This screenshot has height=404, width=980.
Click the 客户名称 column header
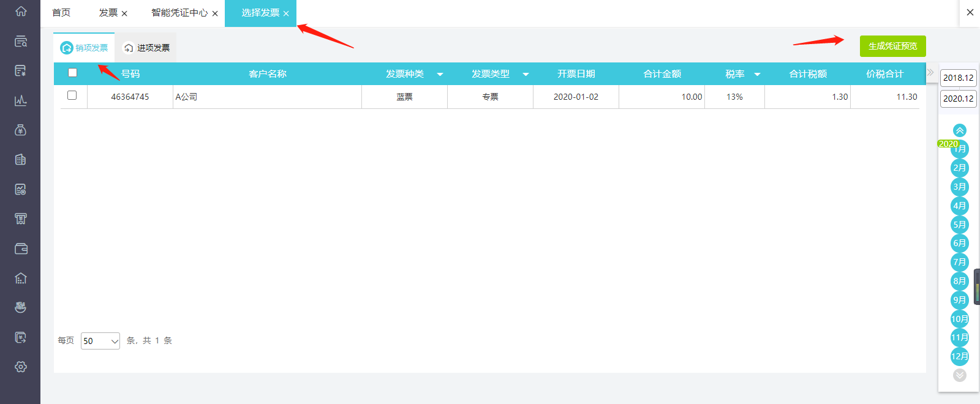click(268, 73)
